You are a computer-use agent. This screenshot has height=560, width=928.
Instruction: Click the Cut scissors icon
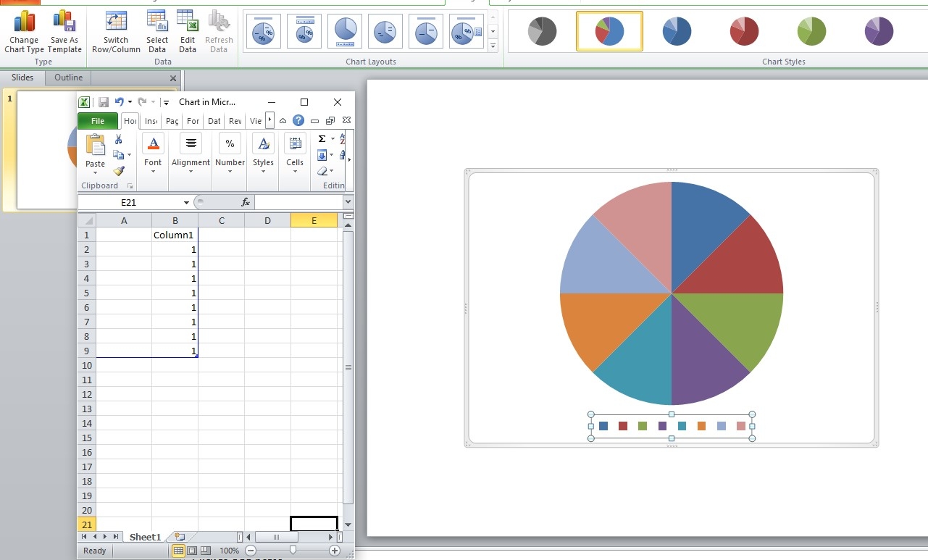pyautogui.click(x=119, y=140)
